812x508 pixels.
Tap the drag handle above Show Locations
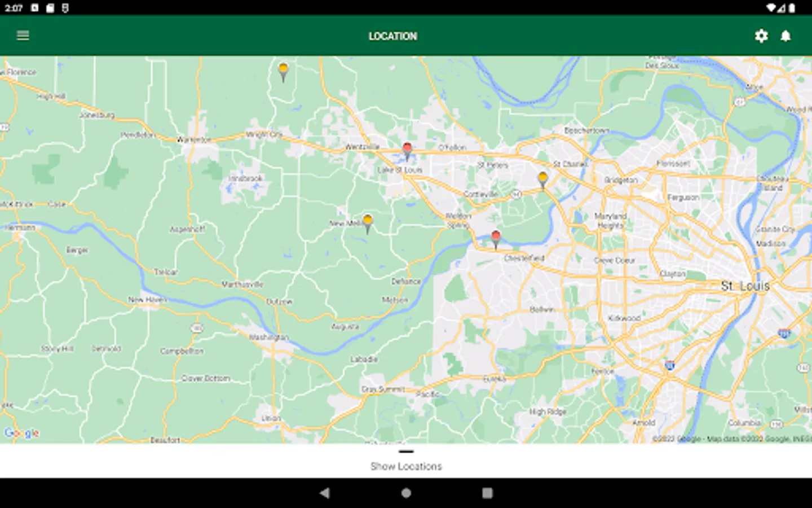(x=406, y=452)
